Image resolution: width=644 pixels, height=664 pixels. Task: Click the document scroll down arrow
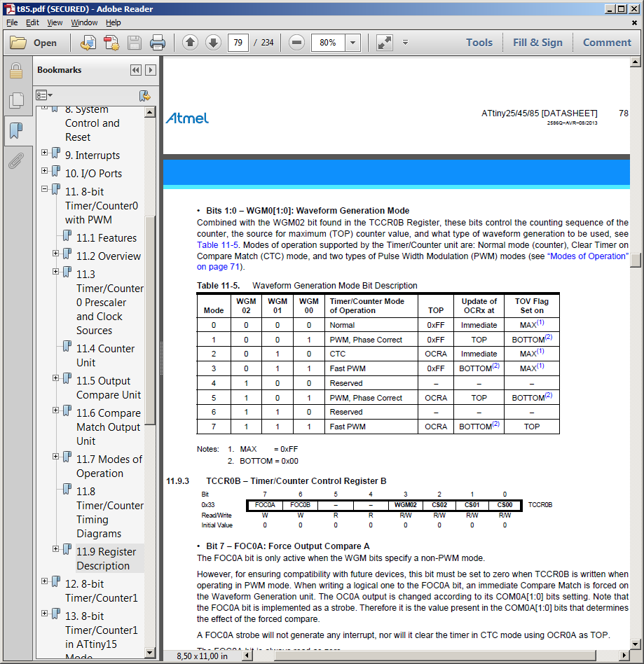(x=635, y=644)
